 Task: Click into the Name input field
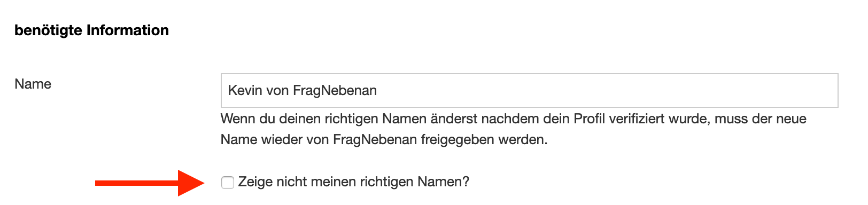point(529,90)
